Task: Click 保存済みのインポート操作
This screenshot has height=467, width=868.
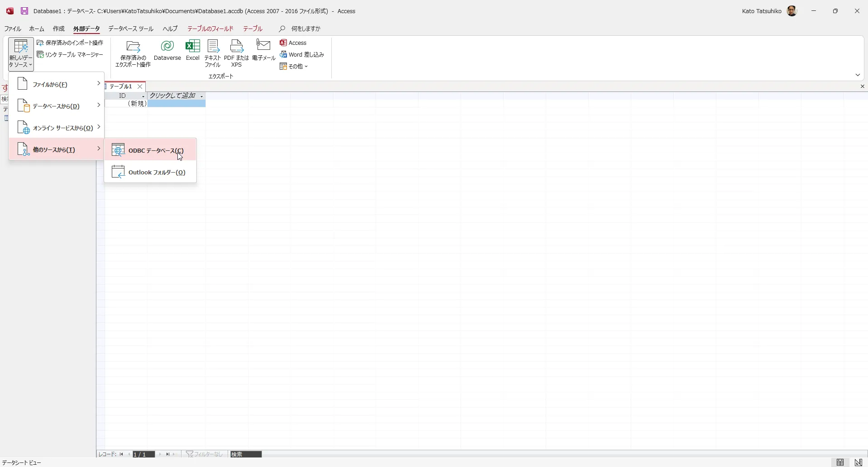Action: pyautogui.click(x=70, y=42)
